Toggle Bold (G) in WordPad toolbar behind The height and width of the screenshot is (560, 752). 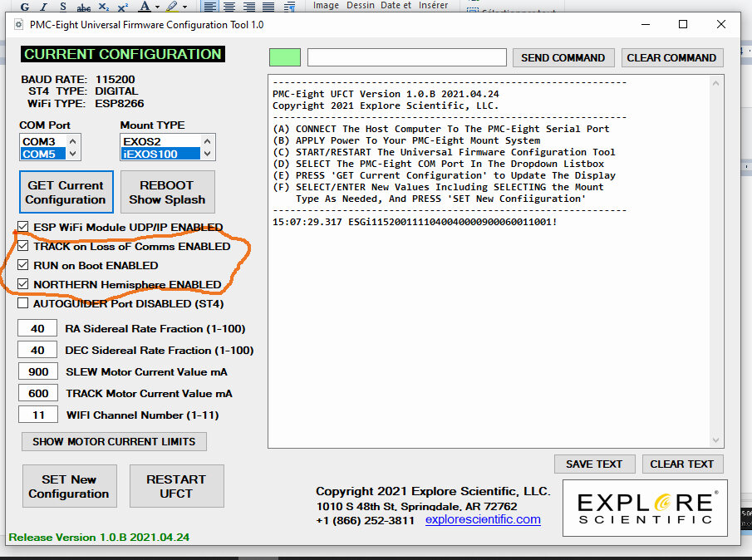[25, 7]
